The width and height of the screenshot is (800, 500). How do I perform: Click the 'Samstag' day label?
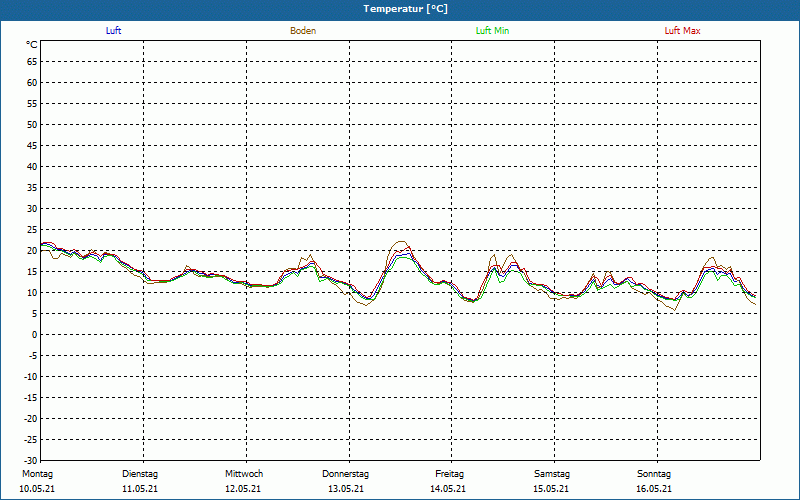click(552, 474)
